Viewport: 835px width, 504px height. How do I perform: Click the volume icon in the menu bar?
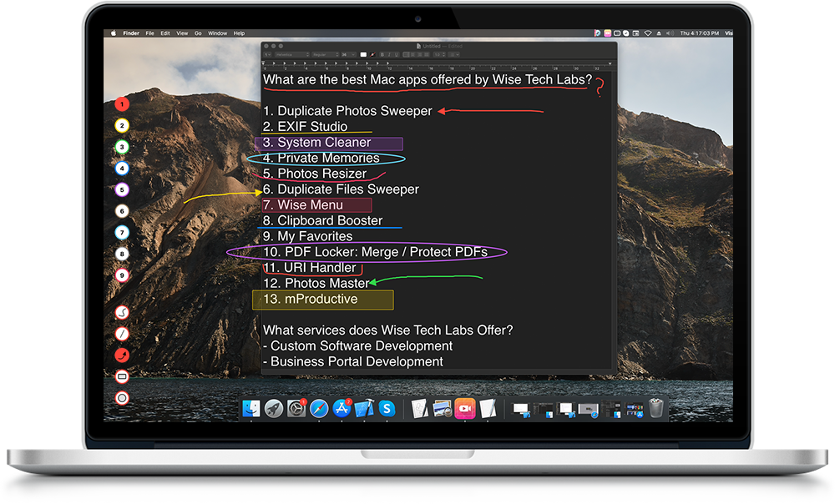click(x=670, y=33)
